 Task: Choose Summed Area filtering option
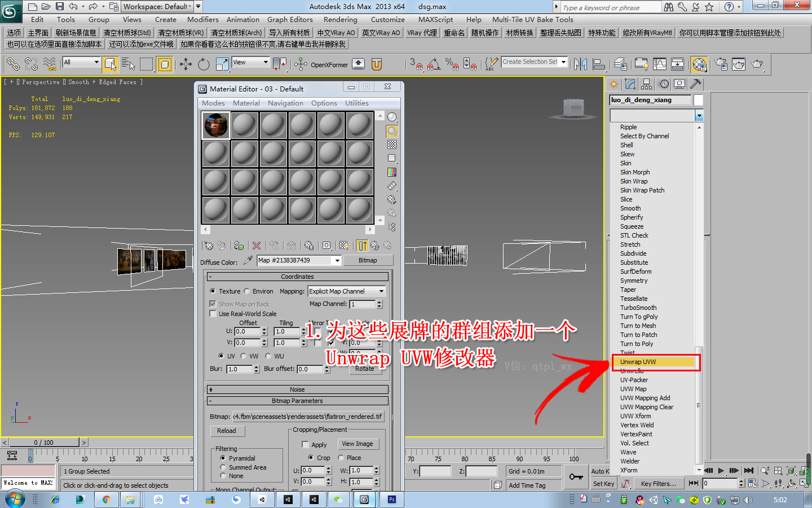[x=223, y=467]
